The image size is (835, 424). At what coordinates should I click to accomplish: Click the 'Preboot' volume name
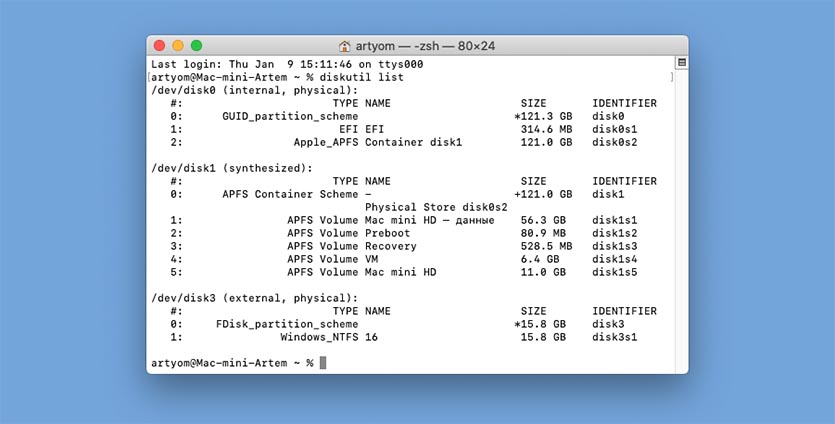click(x=387, y=233)
